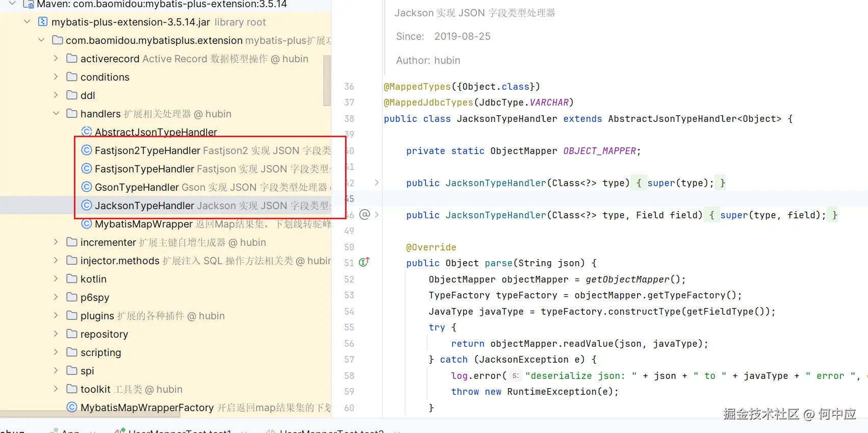Image resolution: width=868 pixels, height=433 pixels.
Task: Click the @MappedJdbcTypes annotation
Action: [x=428, y=103]
